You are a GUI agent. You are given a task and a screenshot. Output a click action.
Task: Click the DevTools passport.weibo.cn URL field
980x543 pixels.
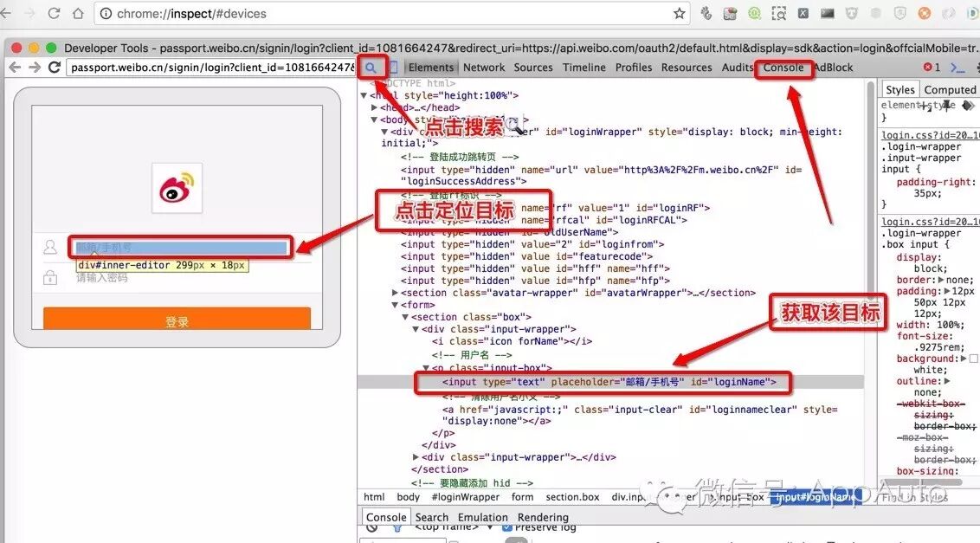click(x=211, y=67)
